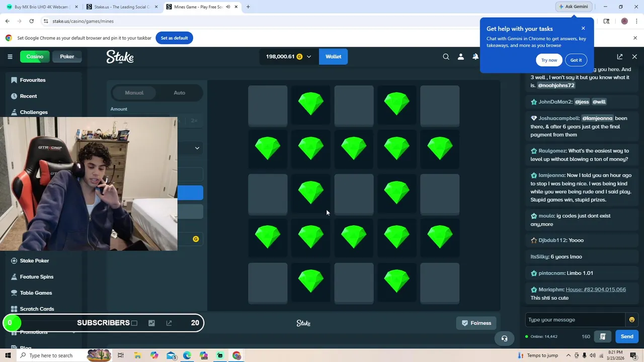Viewport: 644px width, 362px height.
Task: Pop out the chat panel
Action: 620,57
